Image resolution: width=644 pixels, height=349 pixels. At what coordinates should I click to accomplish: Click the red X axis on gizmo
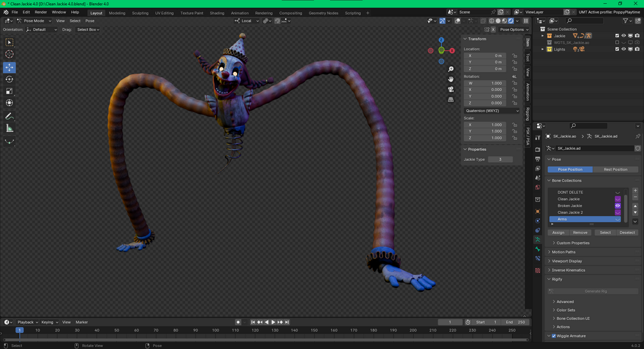[452, 51]
